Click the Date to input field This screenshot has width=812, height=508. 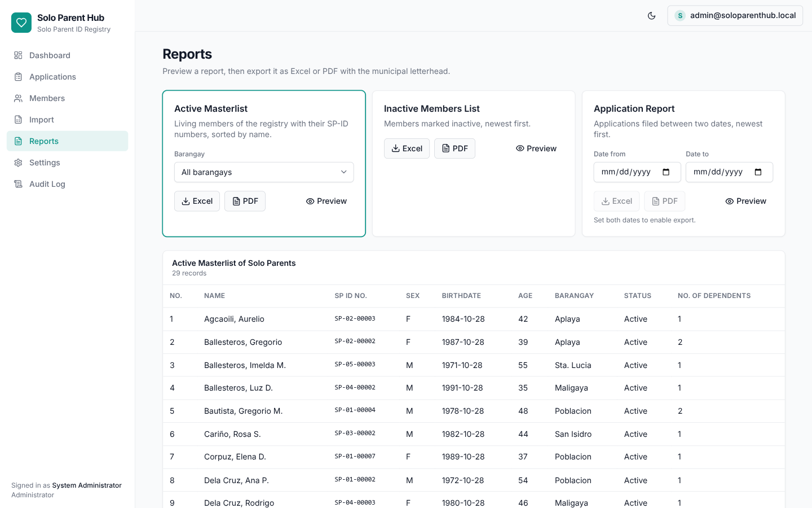click(729, 172)
